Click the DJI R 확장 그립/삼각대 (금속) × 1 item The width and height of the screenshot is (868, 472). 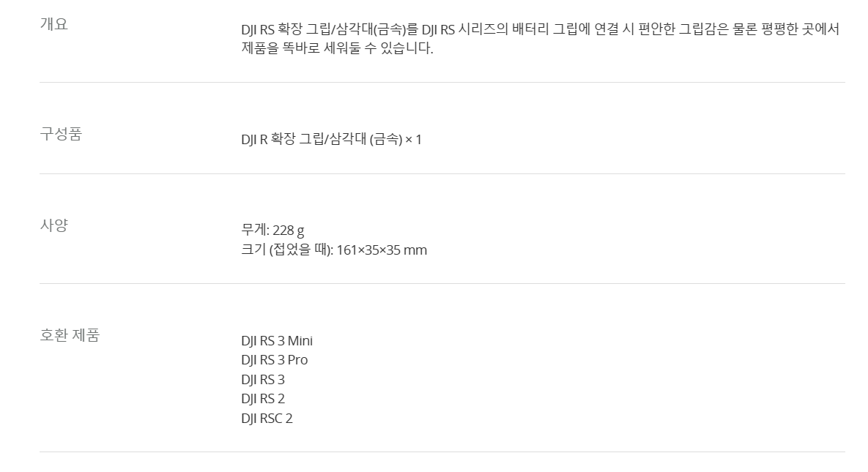click(x=332, y=140)
